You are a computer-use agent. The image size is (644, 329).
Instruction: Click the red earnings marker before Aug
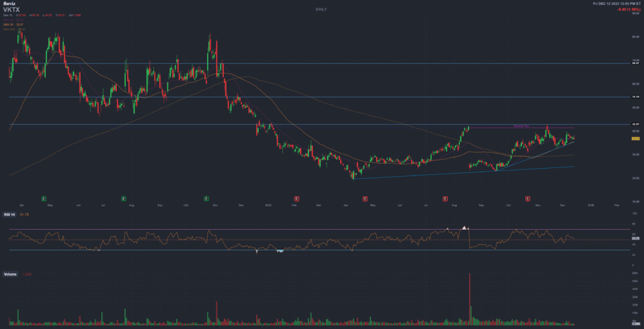coord(446,198)
